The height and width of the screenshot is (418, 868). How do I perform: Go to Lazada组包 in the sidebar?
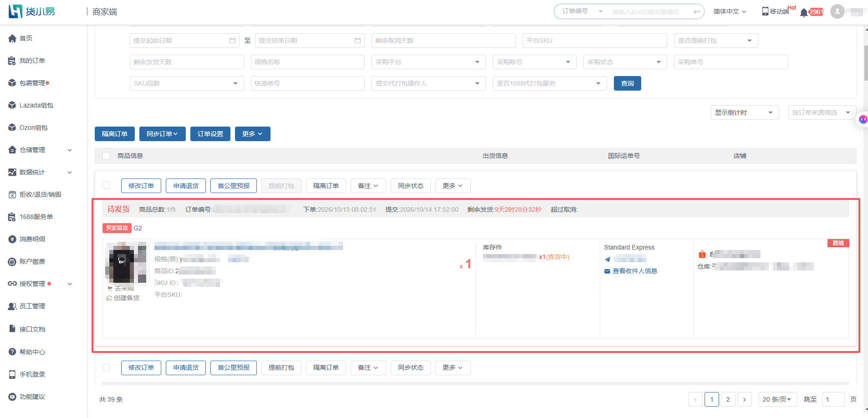(x=36, y=105)
